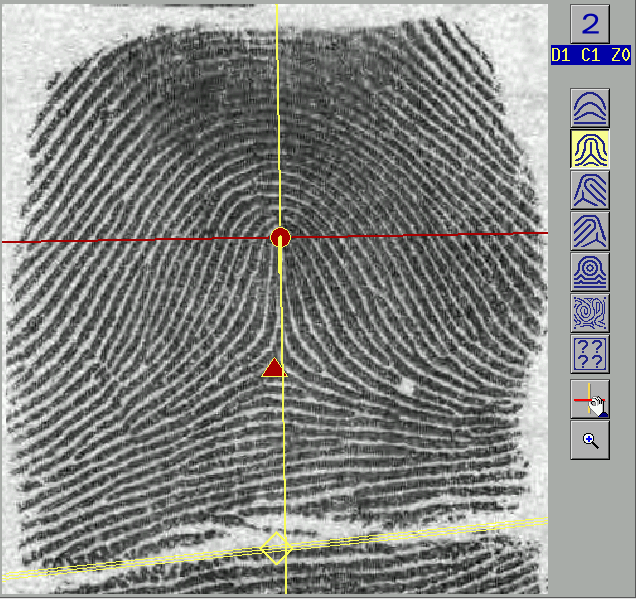Screen dimensions: 636x599
Task: Click the red triangle delta marker
Action: click(274, 367)
